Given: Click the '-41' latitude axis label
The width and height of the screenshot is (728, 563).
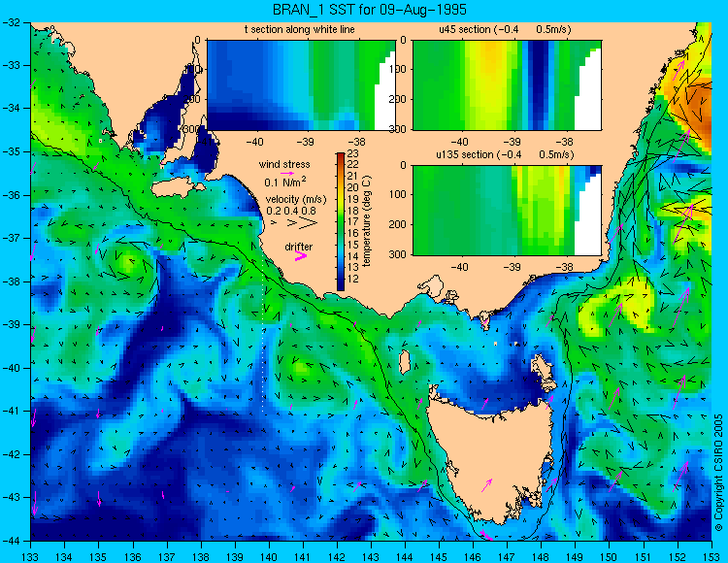Looking at the screenshot, I should click(11, 412).
